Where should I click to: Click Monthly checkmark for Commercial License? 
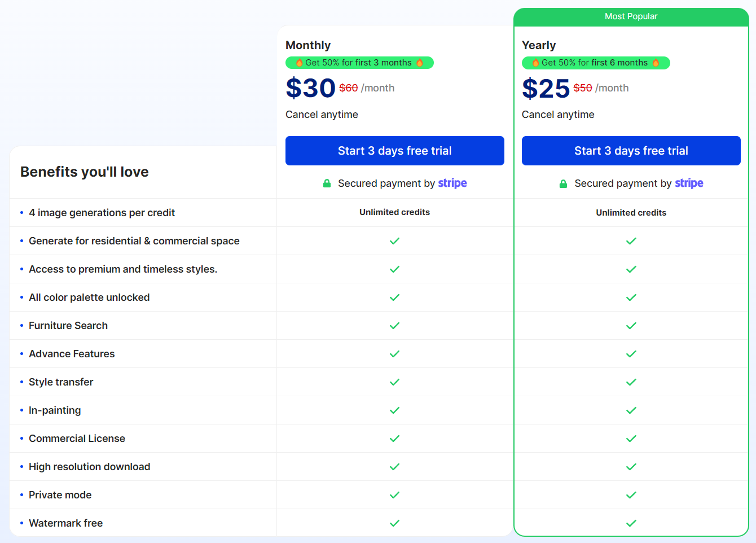[x=395, y=439]
